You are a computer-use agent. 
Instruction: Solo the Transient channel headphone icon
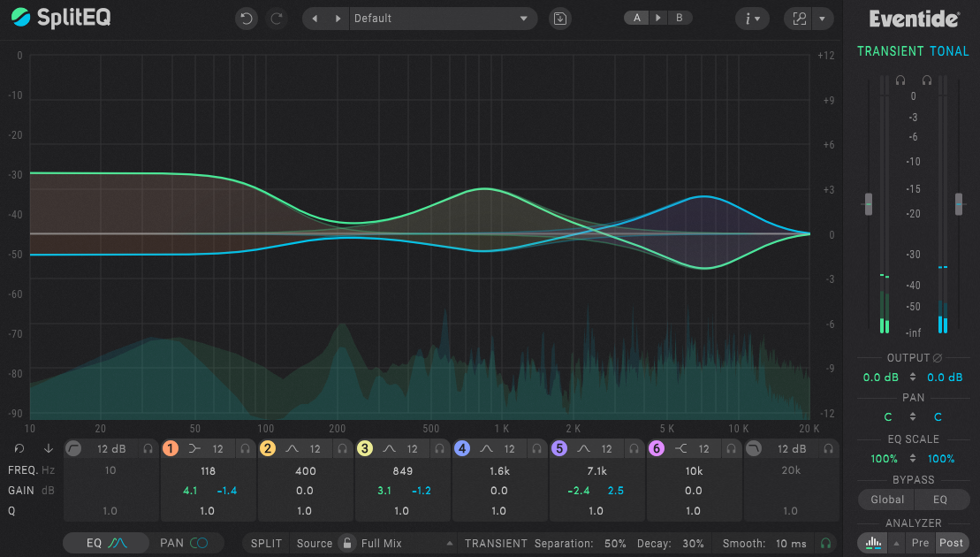(900, 80)
